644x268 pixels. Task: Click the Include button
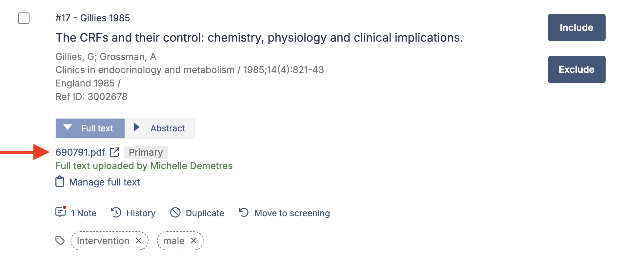(576, 28)
